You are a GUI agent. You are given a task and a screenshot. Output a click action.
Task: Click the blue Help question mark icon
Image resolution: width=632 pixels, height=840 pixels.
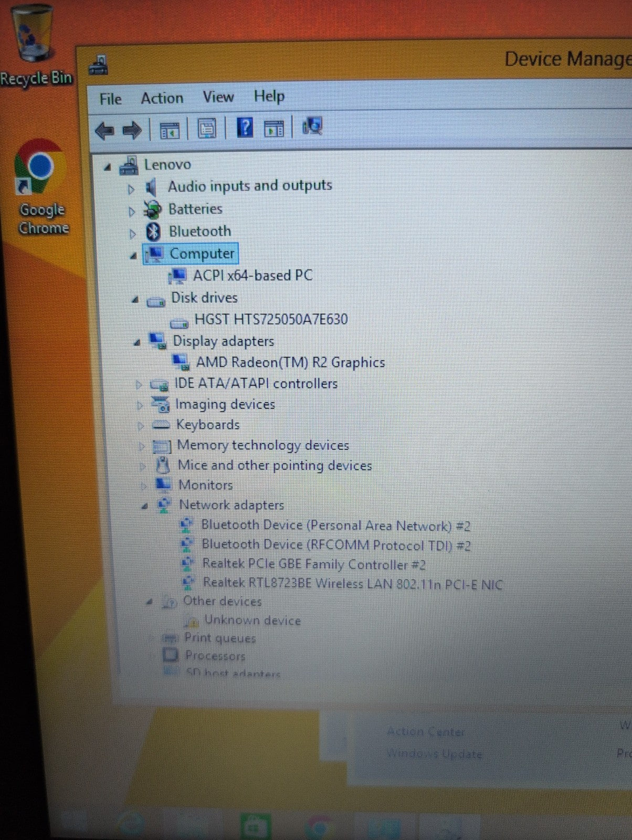245,128
